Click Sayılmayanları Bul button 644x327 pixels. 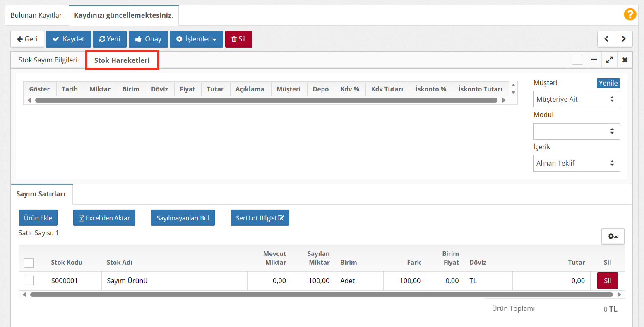pos(183,218)
